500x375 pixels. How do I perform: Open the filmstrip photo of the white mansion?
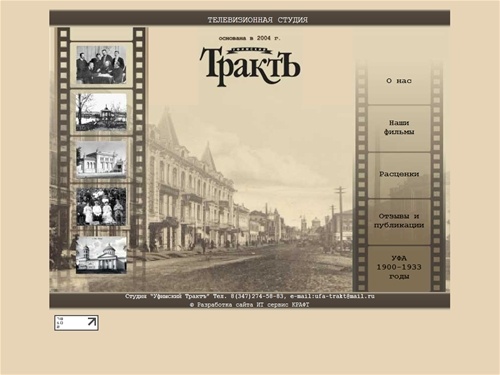pyautogui.click(x=101, y=159)
